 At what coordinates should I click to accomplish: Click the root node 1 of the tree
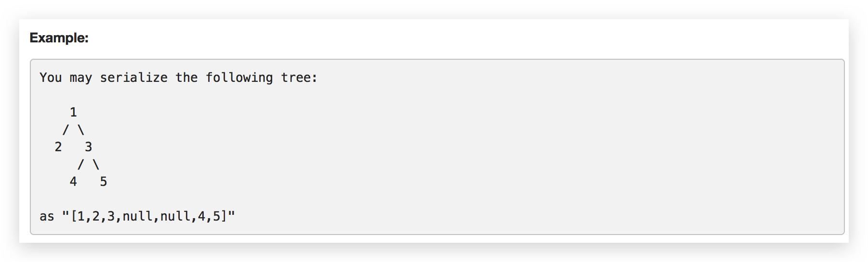[73, 112]
